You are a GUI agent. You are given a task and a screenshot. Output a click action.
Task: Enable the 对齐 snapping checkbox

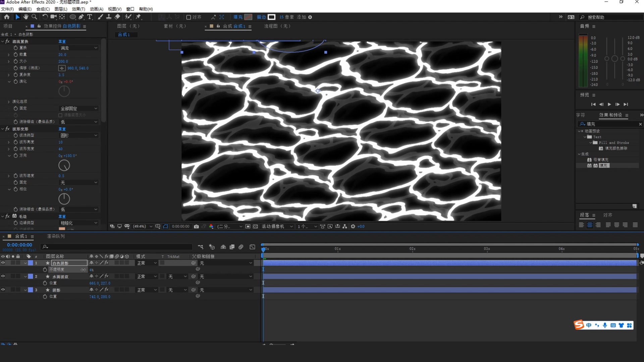click(189, 17)
